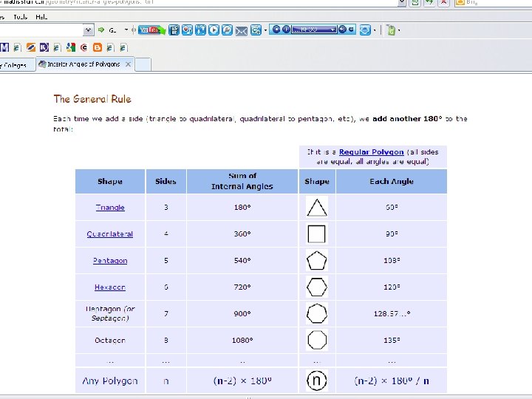Click the monitor-plus toolbar icon

coord(256,30)
